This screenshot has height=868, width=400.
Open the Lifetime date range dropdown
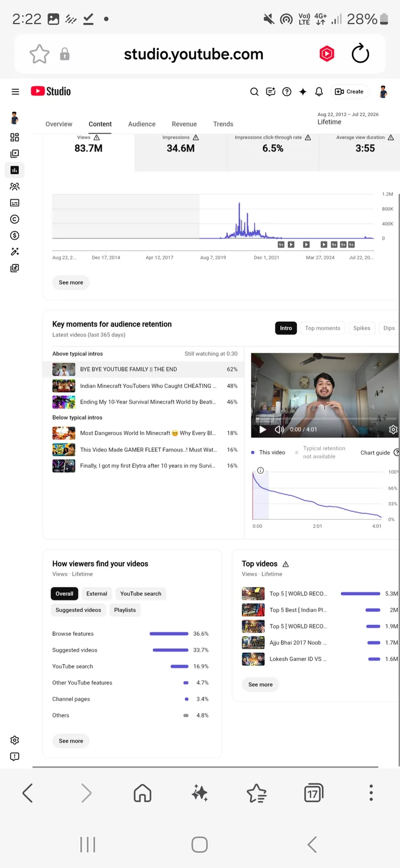tap(348, 118)
